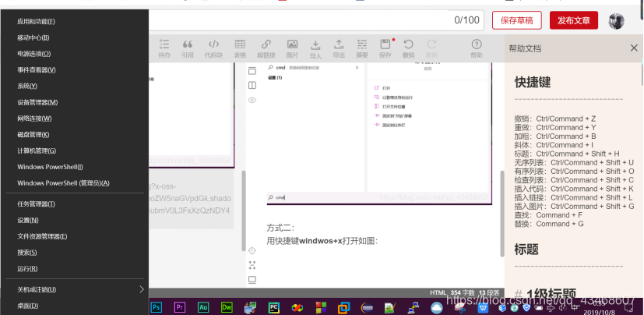This screenshot has width=644, height=315.
Task: Select 移动中心 in Win+X menu
Action: [75, 37]
